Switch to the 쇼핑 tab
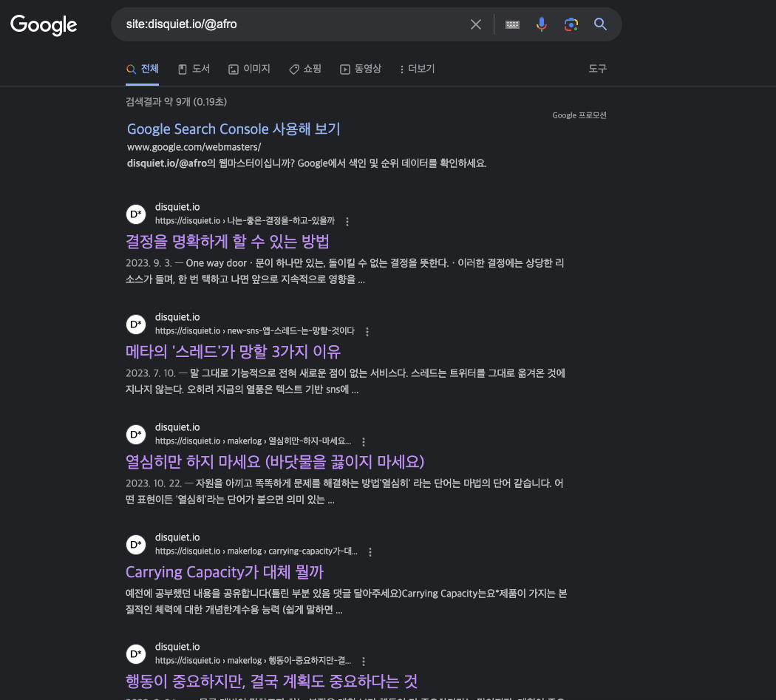776x700 pixels. [x=305, y=69]
